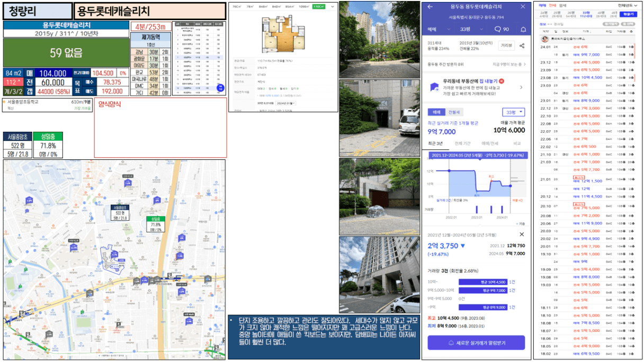644x362 pixels.
Task: Click the 23.08 매매 10억 4,500 transaction row
Action: point(588,77)
